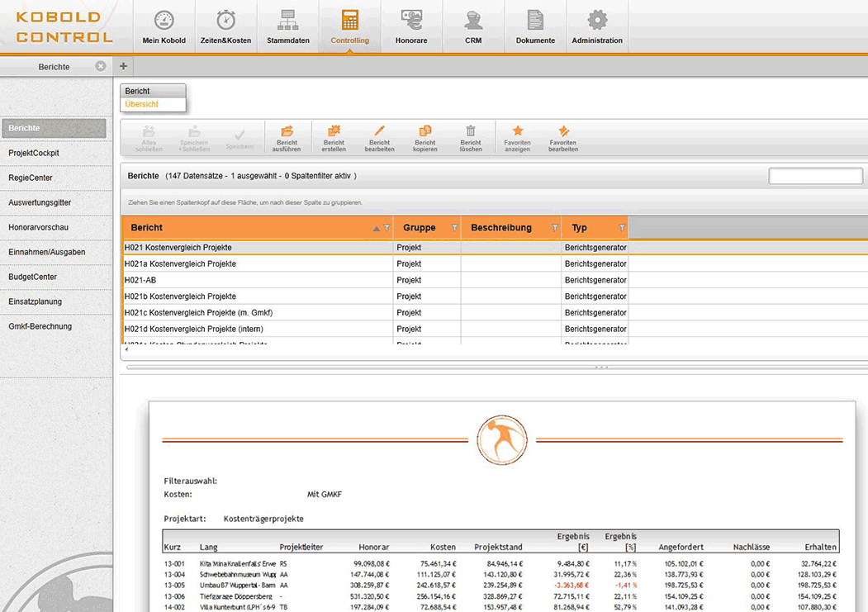Select row H021c Kostenvergleich Projekte (m. Gmkf)
The image size is (868, 612).
tap(375, 313)
